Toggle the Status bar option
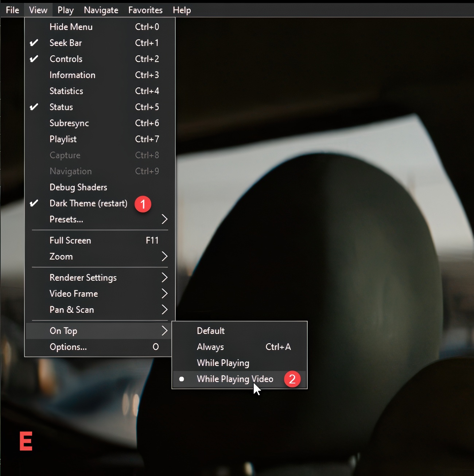 100,107
